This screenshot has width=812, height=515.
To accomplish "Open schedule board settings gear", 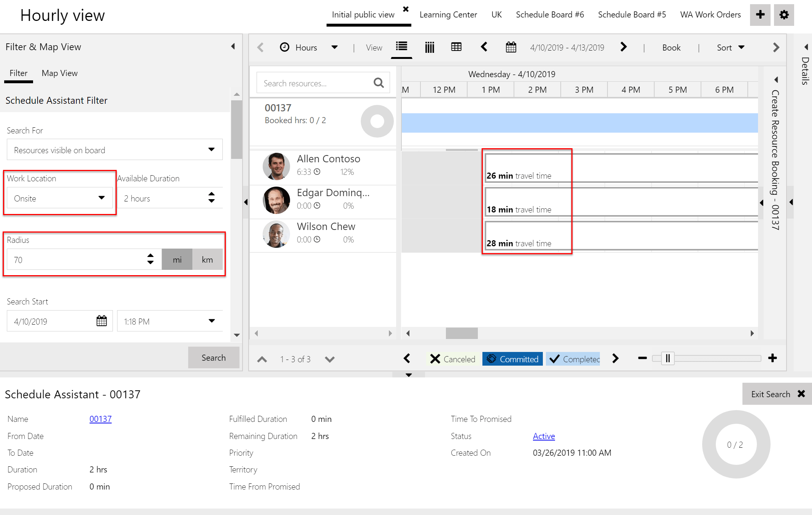I will click(784, 15).
